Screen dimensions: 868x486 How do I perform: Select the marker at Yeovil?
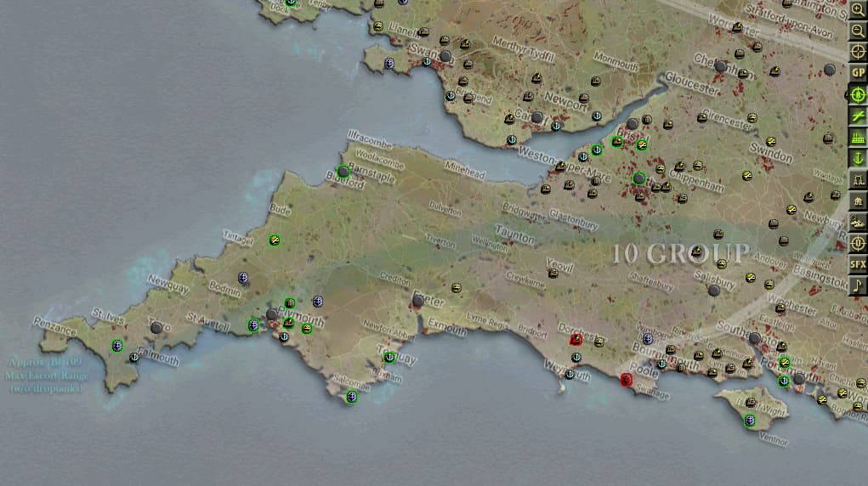(553, 274)
